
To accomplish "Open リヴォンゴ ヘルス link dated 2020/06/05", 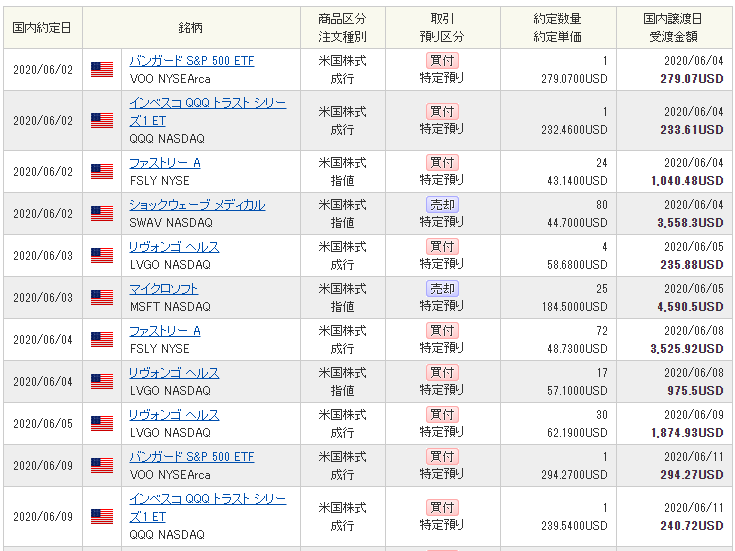I will tap(174, 415).
